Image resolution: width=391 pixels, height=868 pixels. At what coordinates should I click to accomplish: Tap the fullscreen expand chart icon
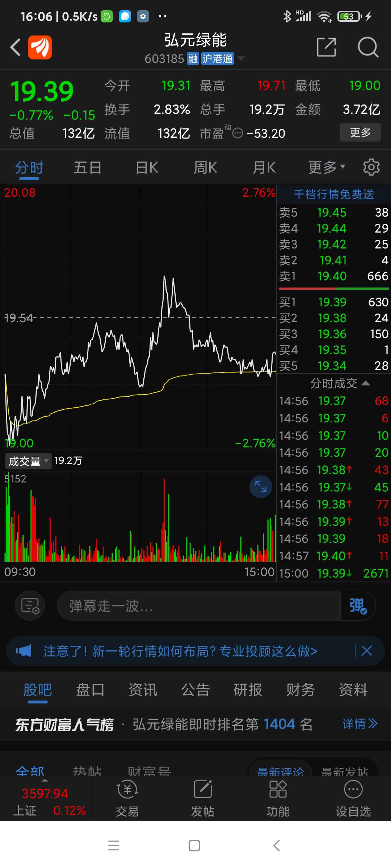point(261,487)
